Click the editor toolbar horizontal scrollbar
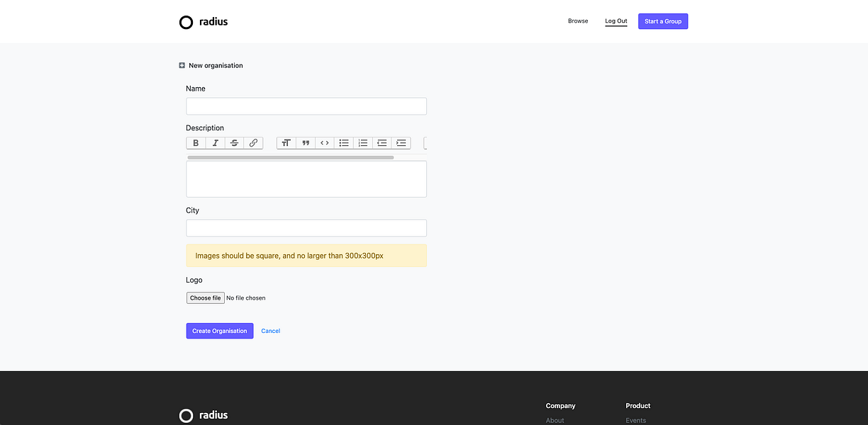Viewport: 868px width, 425px height. coord(291,157)
